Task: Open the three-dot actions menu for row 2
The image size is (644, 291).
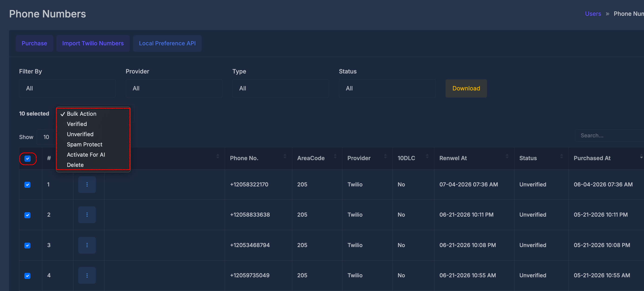Action: (x=87, y=215)
